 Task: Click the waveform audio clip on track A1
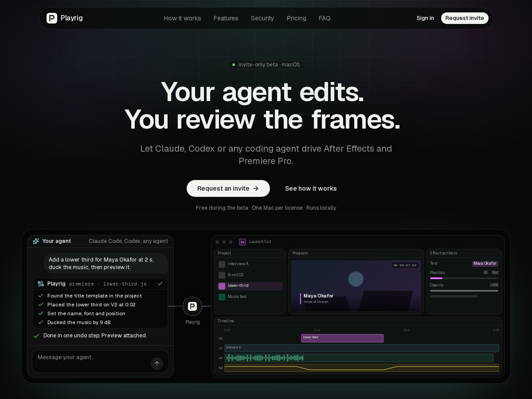point(359,358)
